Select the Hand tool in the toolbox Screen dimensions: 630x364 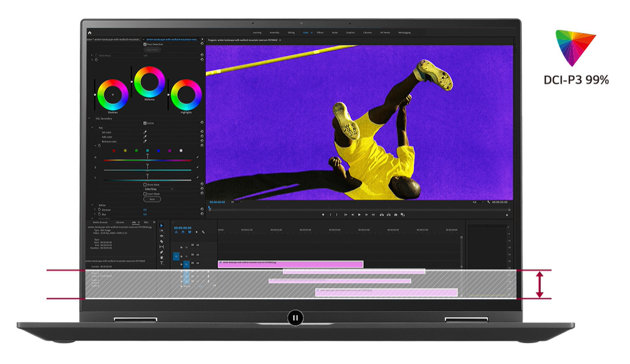pyautogui.click(x=162, y=257)
